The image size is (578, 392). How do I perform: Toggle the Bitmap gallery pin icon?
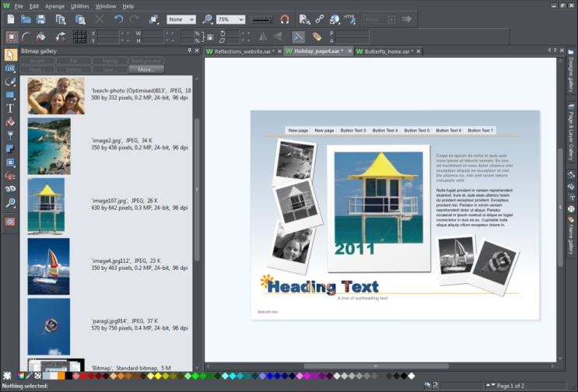click(x=190, y=51)
